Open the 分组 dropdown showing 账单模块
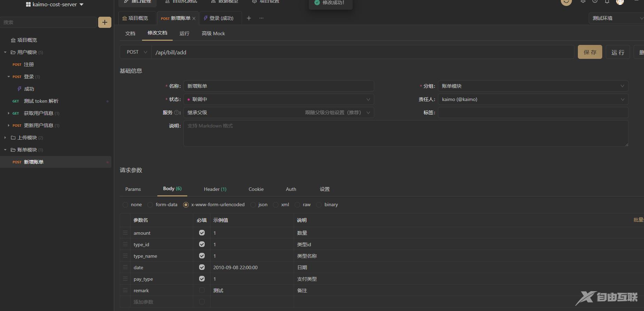644x311 pixels. [x=533, y=86]
